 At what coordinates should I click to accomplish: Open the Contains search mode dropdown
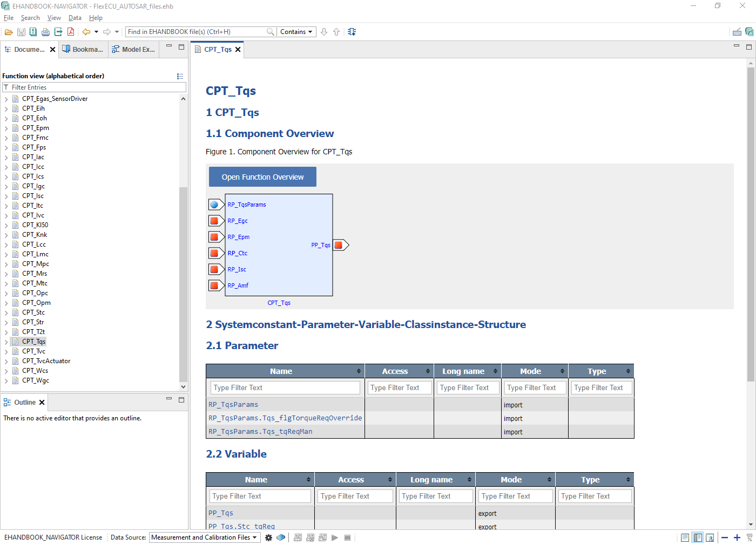(296, 32)
